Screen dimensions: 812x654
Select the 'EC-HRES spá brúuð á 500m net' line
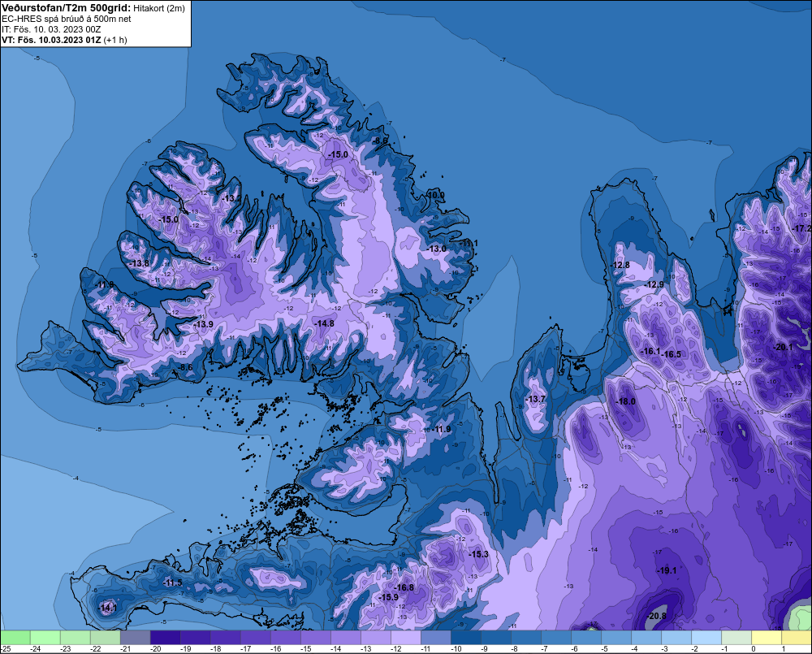[x=67, y=19]
